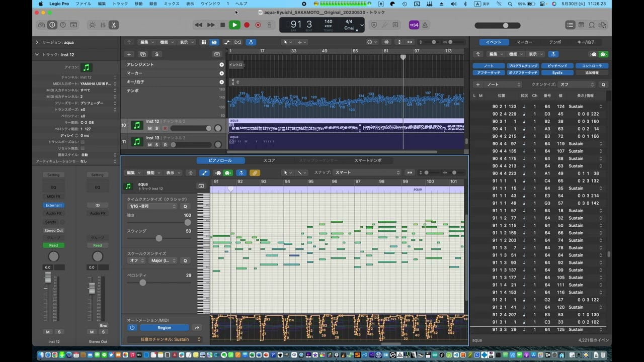Open the スナップ スマート dropdown
The image size is (644, 362).
(x=367, y=172)
